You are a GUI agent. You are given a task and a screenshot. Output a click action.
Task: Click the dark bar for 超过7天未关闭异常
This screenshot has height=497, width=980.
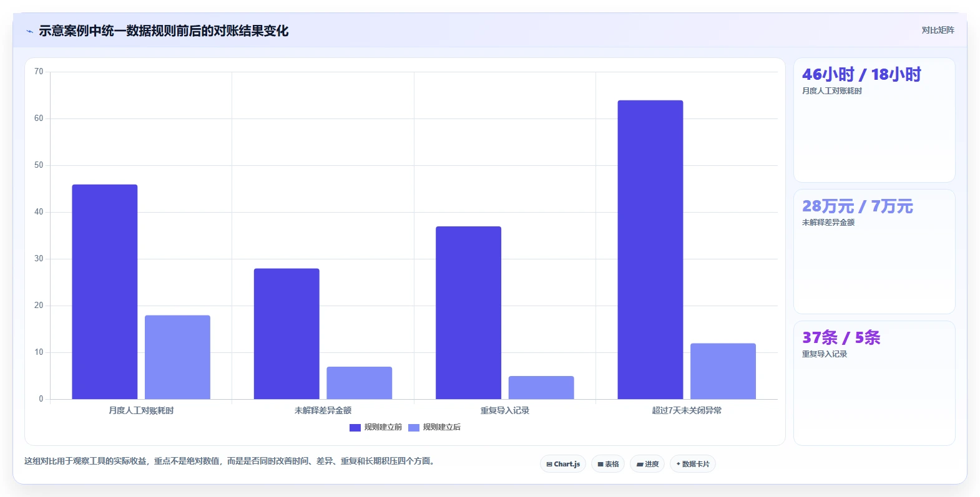coord(650,249)
